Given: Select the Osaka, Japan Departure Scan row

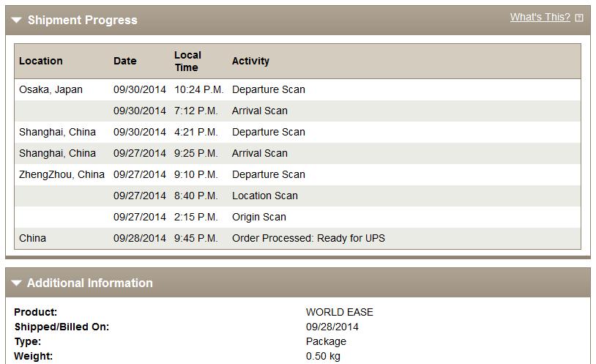Looking at the screenshot, I should [x=297, y=90].
